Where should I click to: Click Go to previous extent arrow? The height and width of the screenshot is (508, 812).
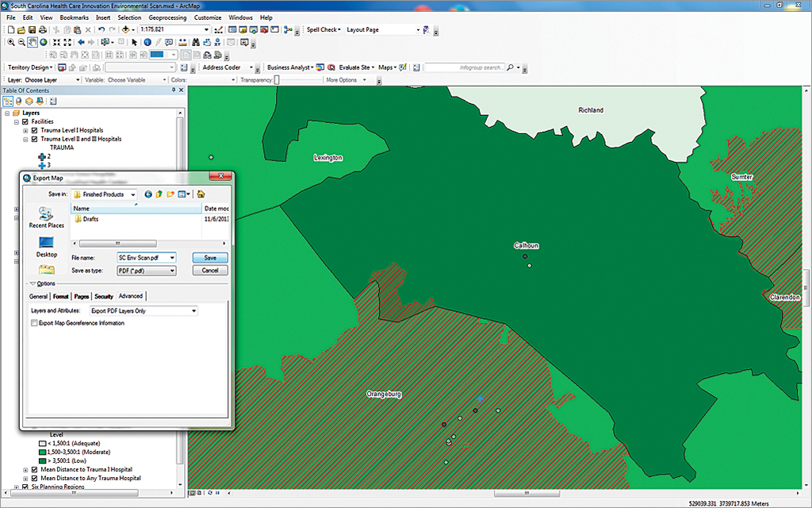pyautogui.click(x=81, y=42)
